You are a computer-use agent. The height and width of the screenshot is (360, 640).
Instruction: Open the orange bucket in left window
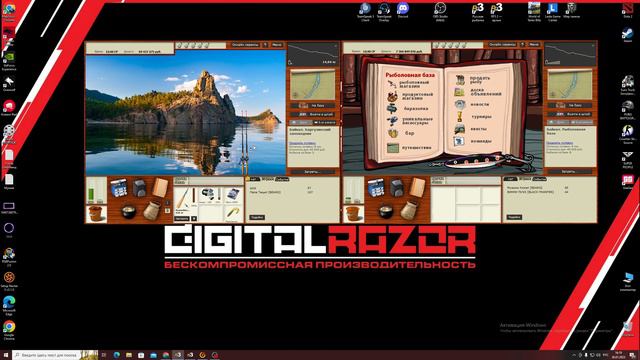click(96, 213)
